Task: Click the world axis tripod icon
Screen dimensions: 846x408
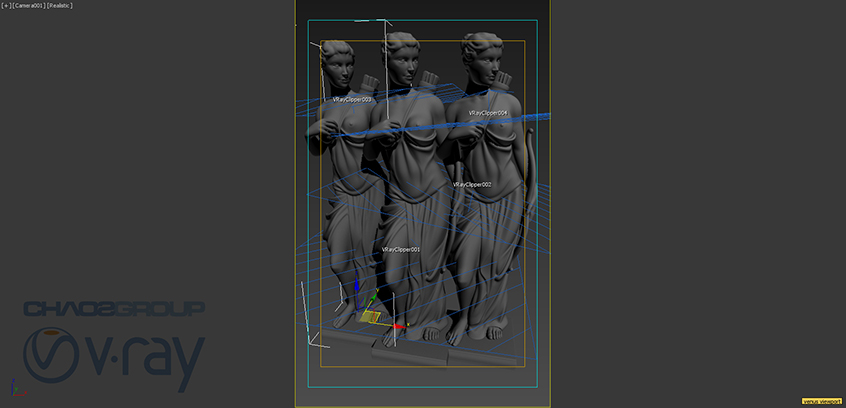Action: click(x=12, y=388)
